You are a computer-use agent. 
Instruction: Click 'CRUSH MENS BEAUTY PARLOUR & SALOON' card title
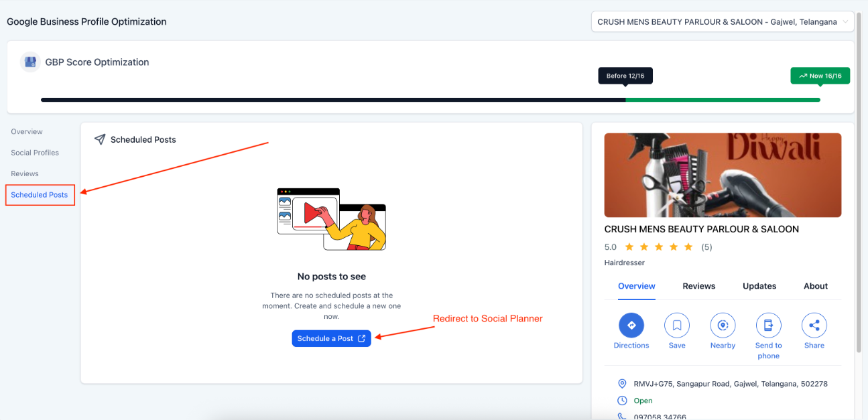pos(702,229)
